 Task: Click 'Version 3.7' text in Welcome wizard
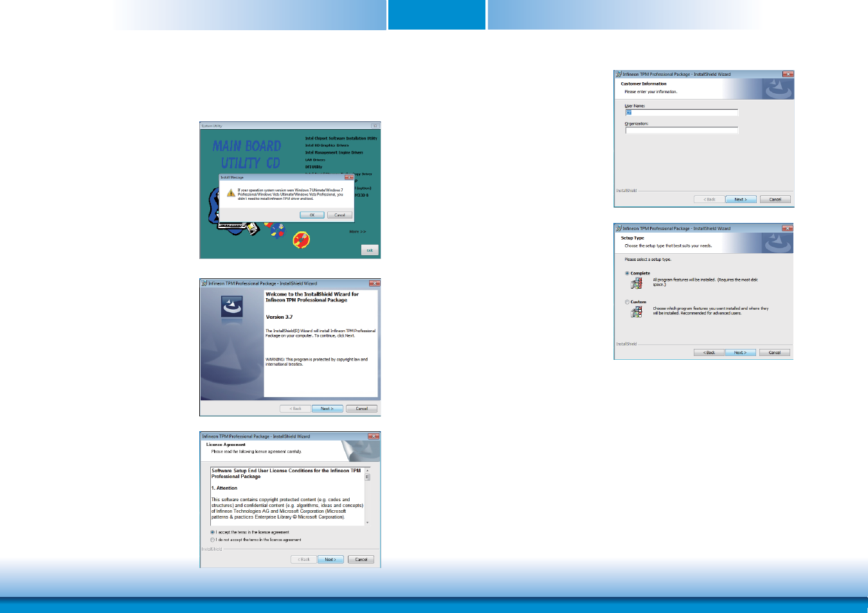[279, 317]
